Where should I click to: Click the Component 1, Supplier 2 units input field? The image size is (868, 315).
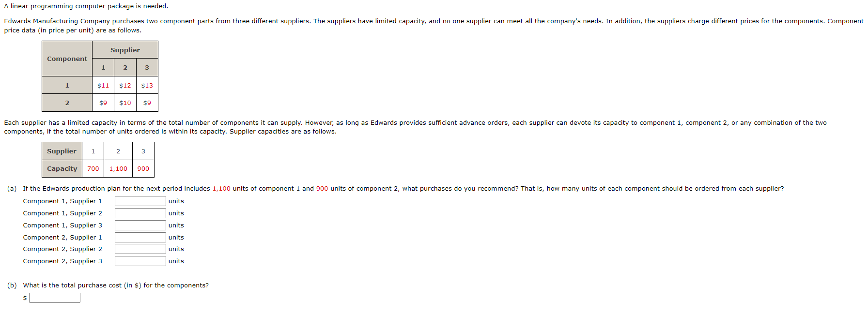pos(139,213)
